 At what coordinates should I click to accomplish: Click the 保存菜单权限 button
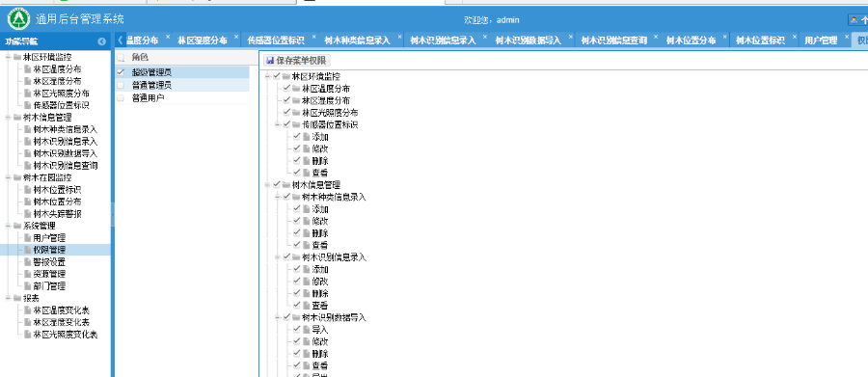pos(296,61)
